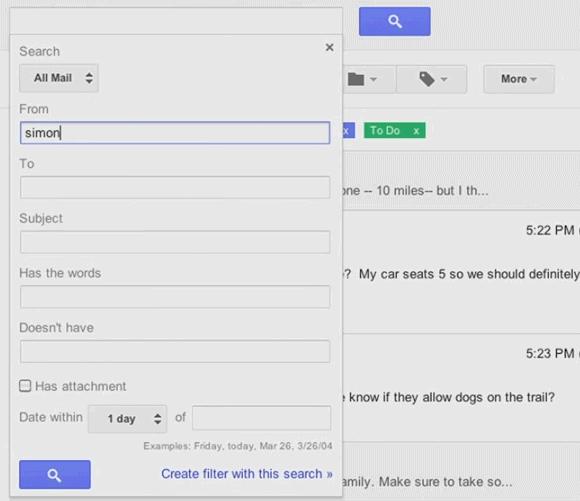Open the All Mail search scope dropdown
Image resolution: width=580 pixels, height=501 pixels.
(59, 78)
